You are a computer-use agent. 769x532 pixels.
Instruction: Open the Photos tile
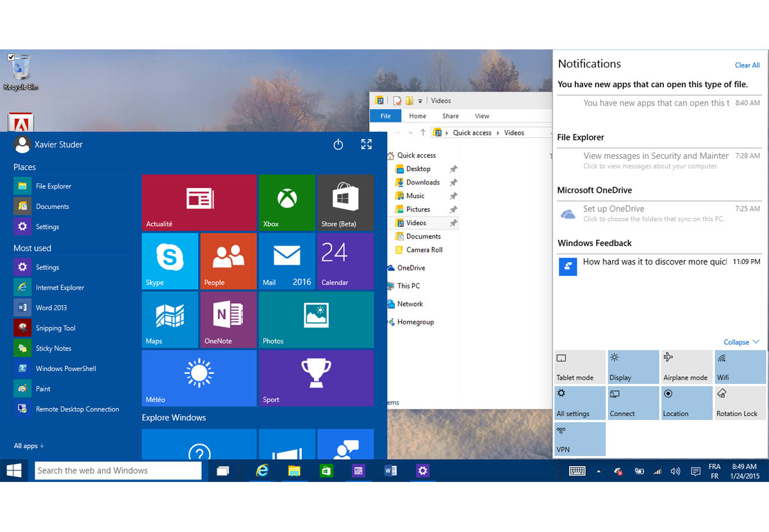316,320
